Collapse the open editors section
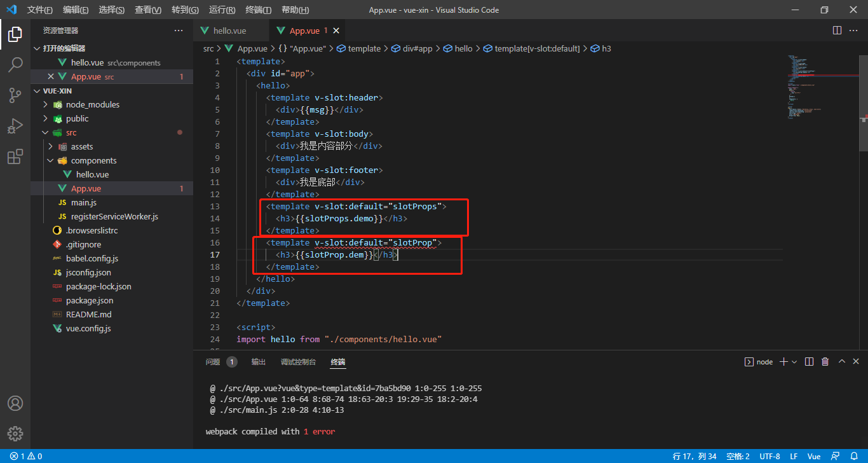This screenshot has height=463, width=868. tap(112, 48)
